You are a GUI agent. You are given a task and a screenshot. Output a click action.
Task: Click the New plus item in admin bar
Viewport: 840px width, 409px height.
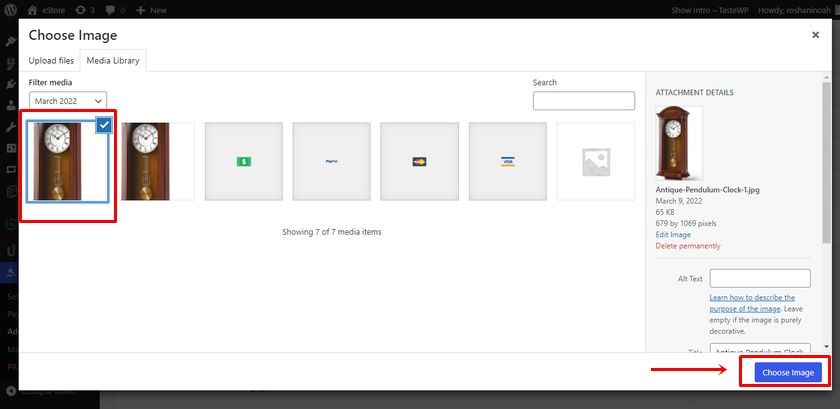click(151, 10)
